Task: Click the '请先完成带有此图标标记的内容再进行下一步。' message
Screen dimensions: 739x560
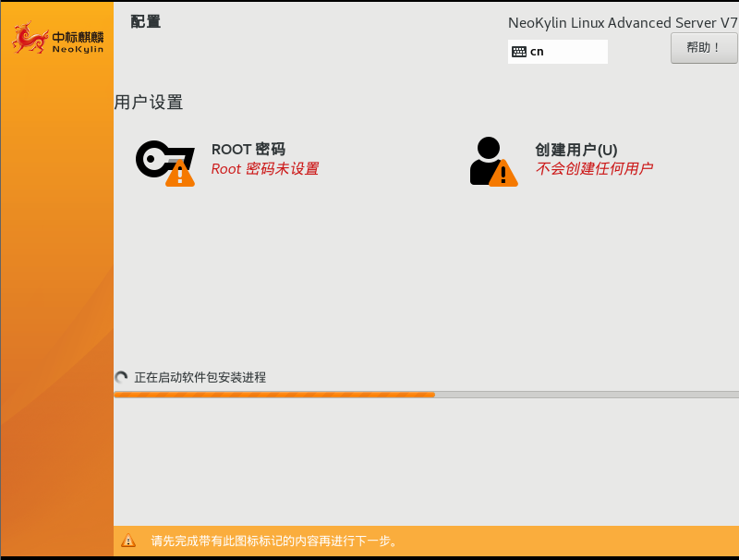Action: (273, 541)
